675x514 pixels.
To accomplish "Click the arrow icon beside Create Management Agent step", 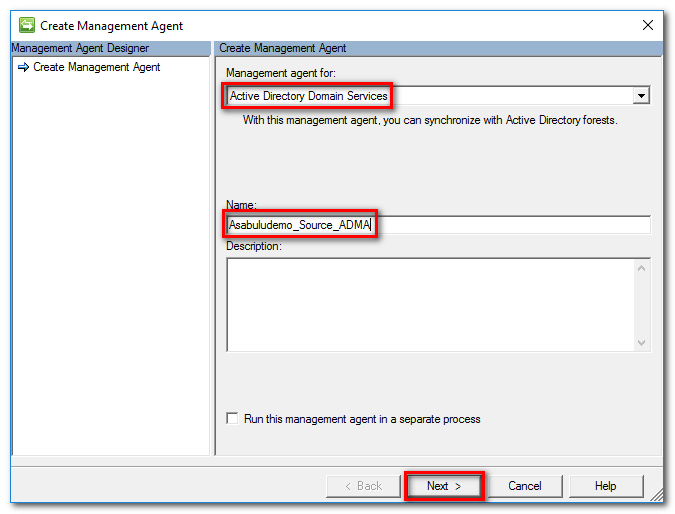I will point(23,67).
